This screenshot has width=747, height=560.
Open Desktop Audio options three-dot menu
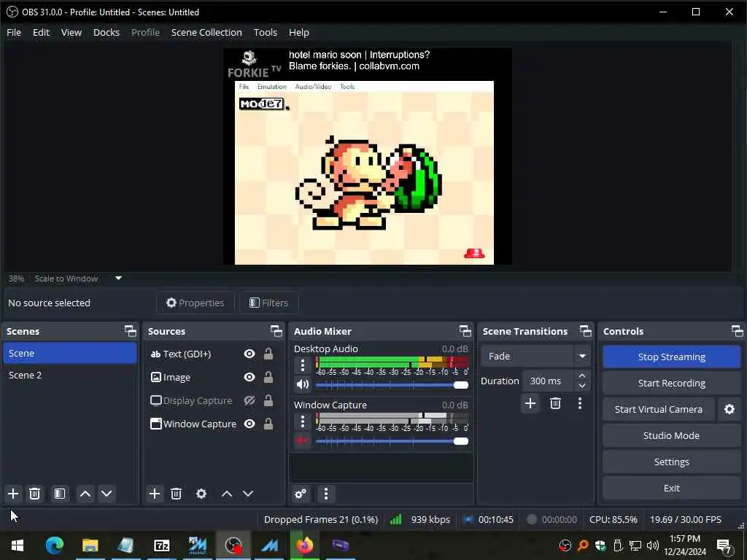coord(303,365)
